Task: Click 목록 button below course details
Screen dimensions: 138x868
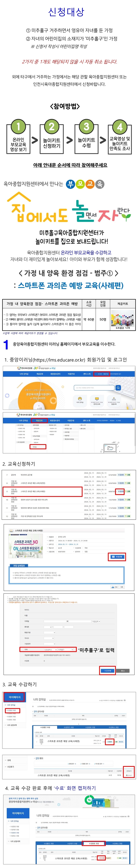Action: point(122,587)
